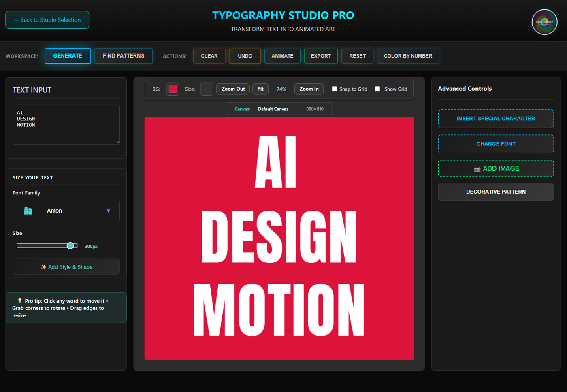Select the GENERATE workspace tab
The image size is (567, 392).
[68, 56]
